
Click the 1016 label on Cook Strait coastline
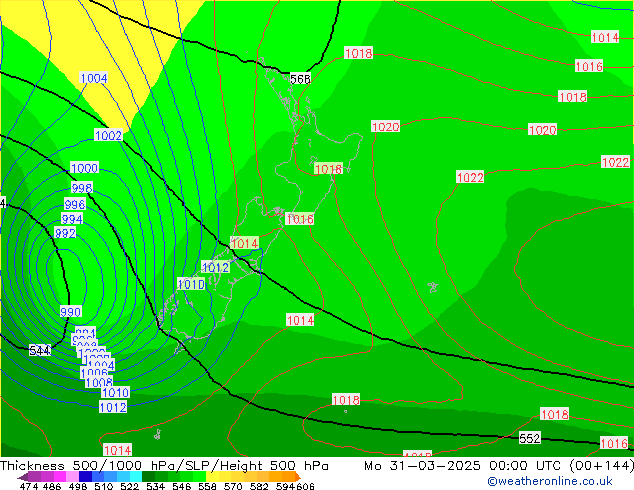pyautogui.click(x=300, y=219)
